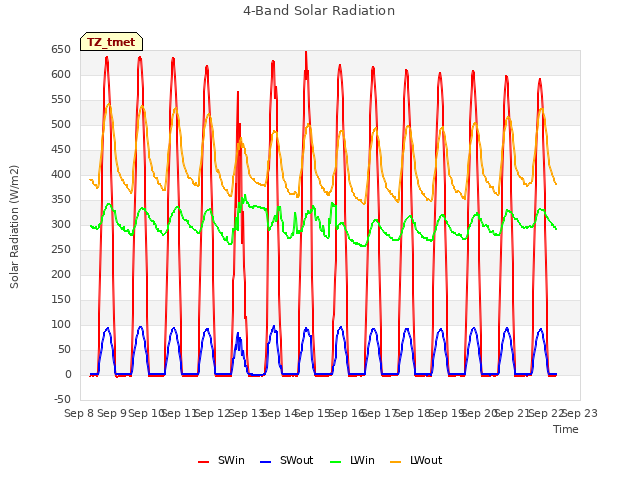640x480 pixels.
Task: Click the 600 y-axis tick label
Action: coord(61,75)
